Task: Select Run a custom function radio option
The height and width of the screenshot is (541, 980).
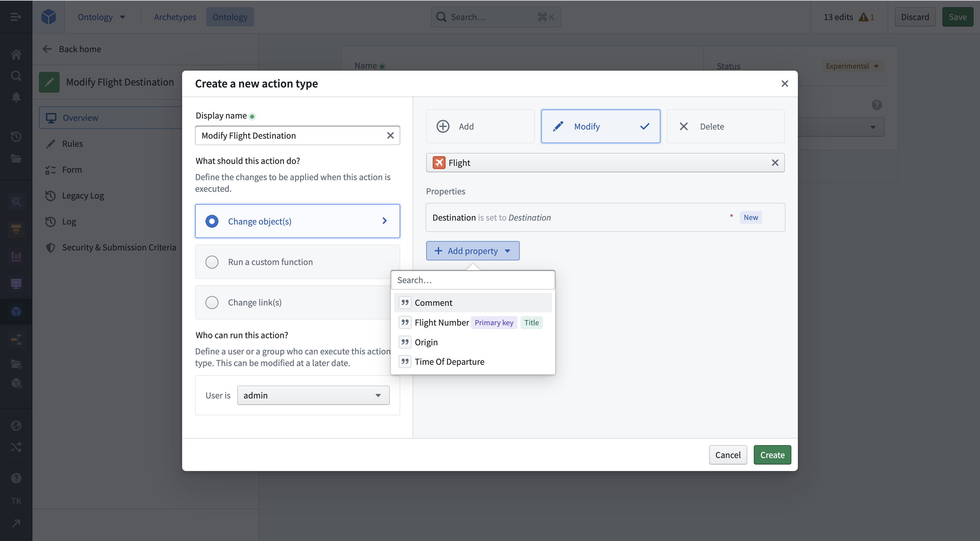Action: (212, 262)
